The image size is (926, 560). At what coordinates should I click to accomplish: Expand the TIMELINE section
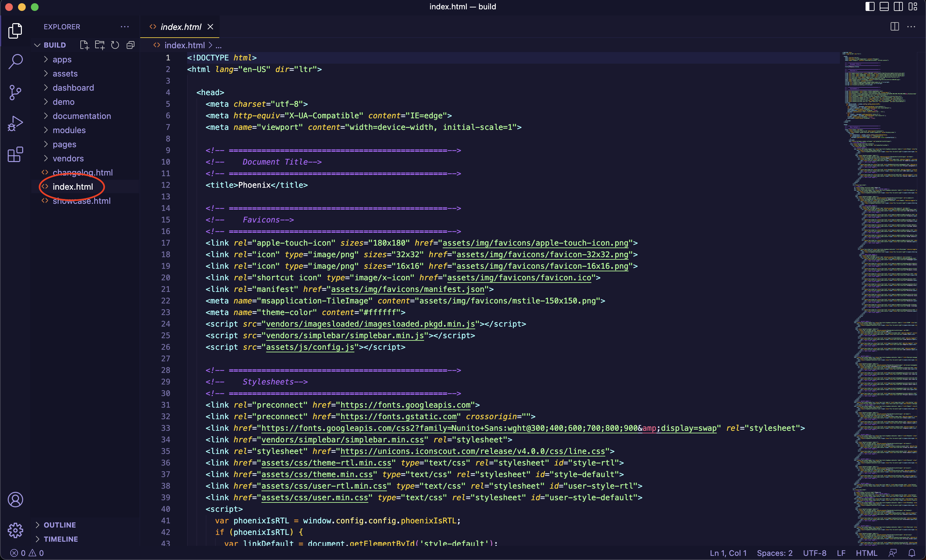pyautogui.click(x=86, y=539)
